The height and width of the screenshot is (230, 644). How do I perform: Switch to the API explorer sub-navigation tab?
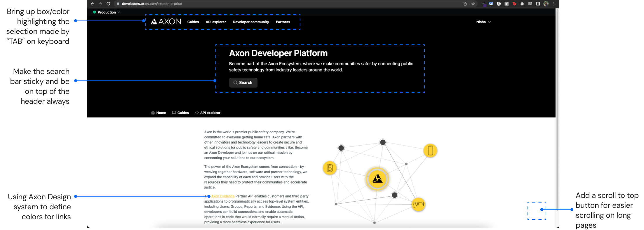click(208, 113)
